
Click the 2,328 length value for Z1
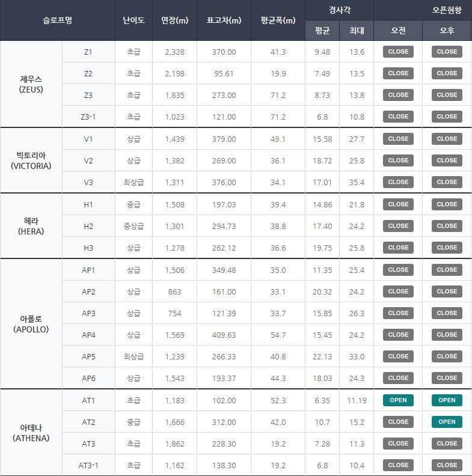click(x=174, y=52)
